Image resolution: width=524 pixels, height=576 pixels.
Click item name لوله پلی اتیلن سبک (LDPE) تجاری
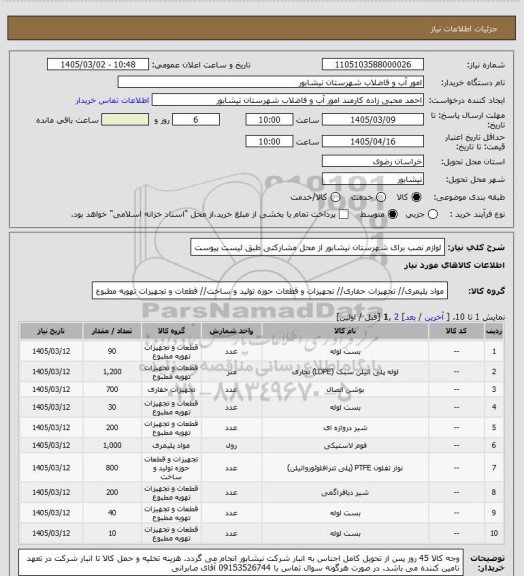click(345, 372)
